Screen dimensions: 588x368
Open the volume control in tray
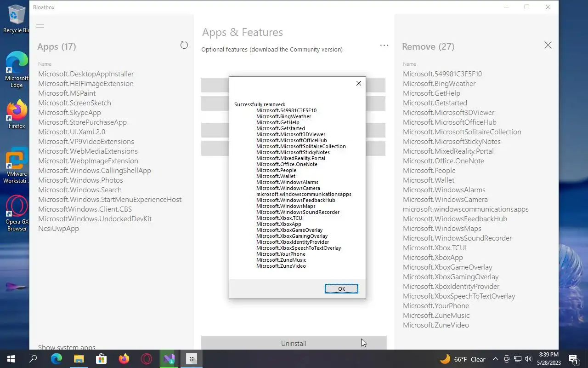528,359
